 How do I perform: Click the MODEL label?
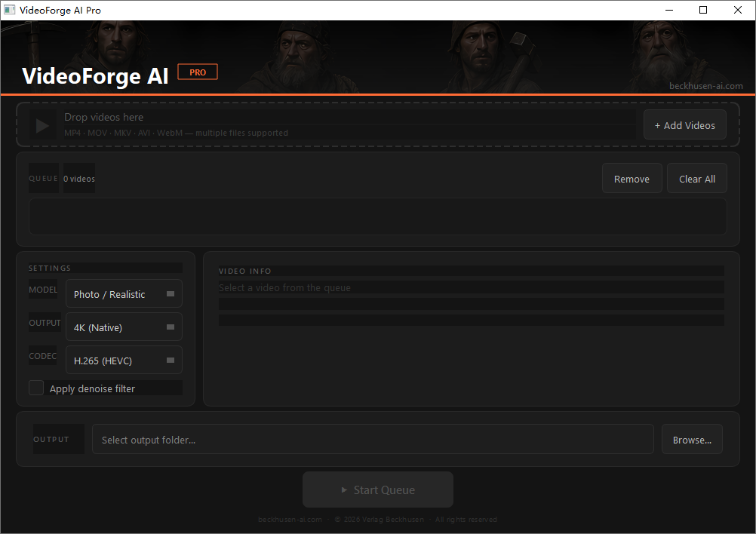pos(43,290)
